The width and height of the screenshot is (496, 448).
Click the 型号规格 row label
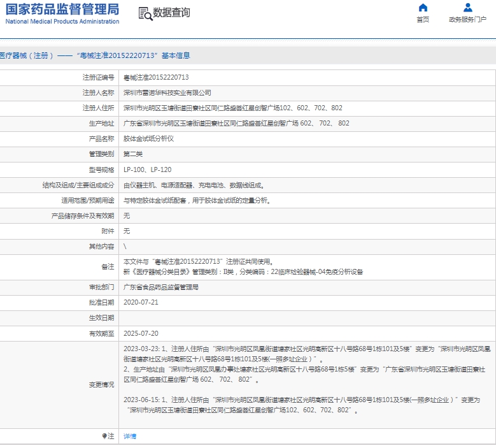coord(101,170)
